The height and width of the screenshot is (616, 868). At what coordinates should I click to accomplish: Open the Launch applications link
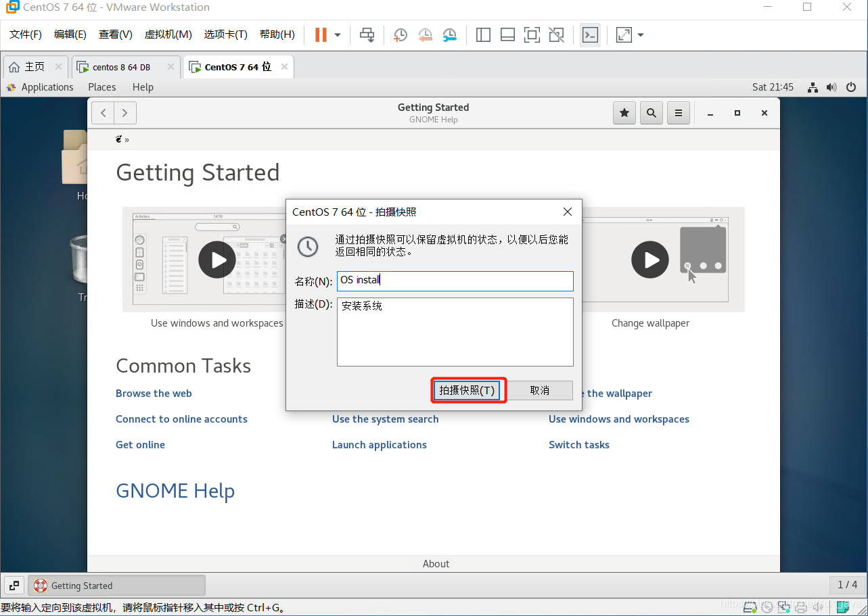point(380,445)
